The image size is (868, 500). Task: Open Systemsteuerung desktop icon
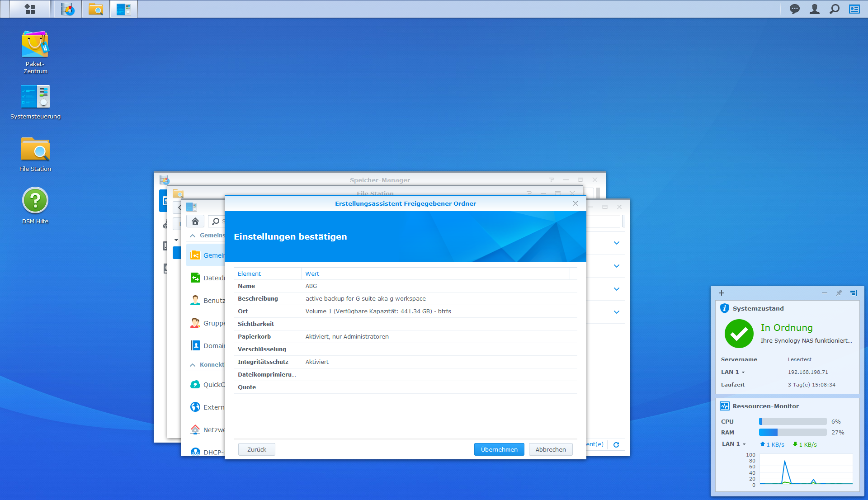[x=35, y=97]
